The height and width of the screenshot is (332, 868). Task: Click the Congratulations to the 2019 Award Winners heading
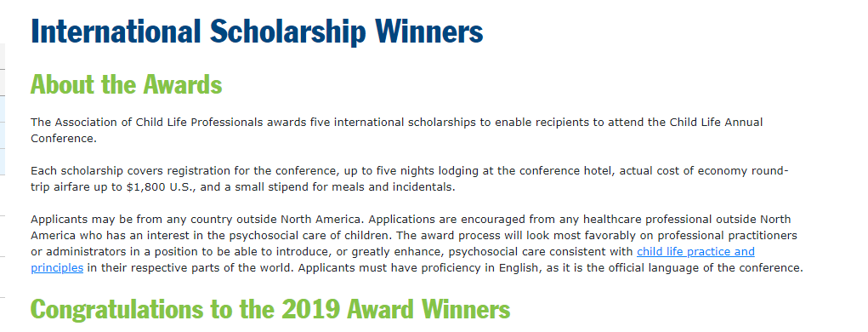pos(270,309)
